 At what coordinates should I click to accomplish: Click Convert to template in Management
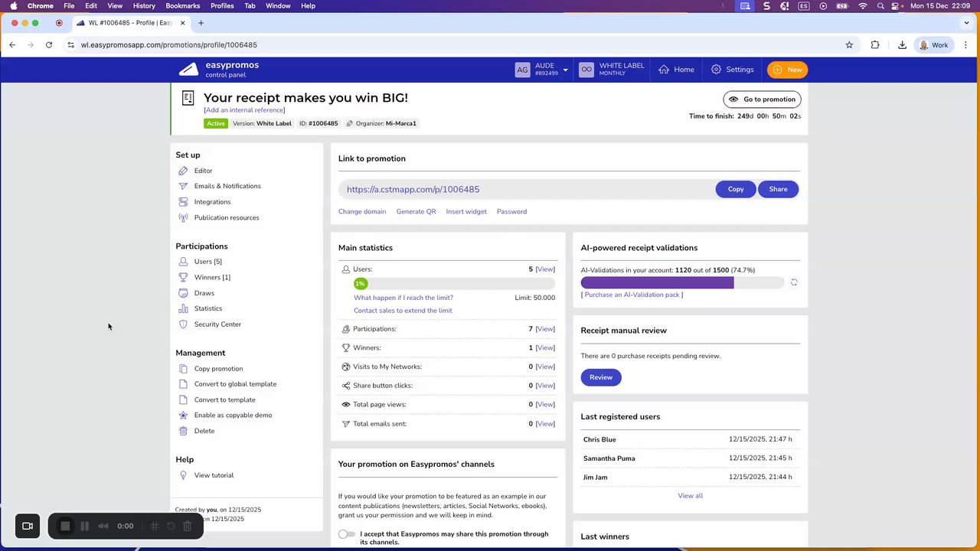tap(225, 400)
